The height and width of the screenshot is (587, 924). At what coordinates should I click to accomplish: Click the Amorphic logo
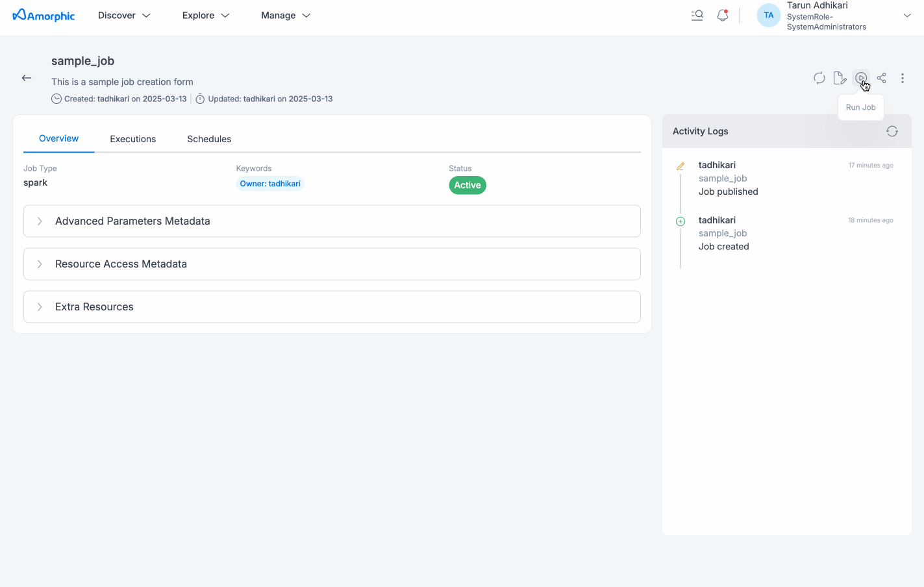coord(44,15)
